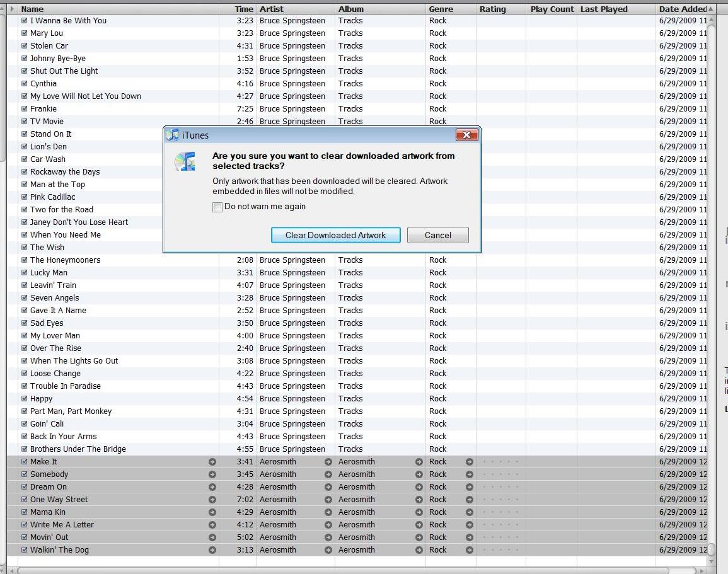Image resolution: width=728 pixels, height=574 pixels.
Task: Set star rating for Walkin' The Dog track
Action: pos(500,550)
